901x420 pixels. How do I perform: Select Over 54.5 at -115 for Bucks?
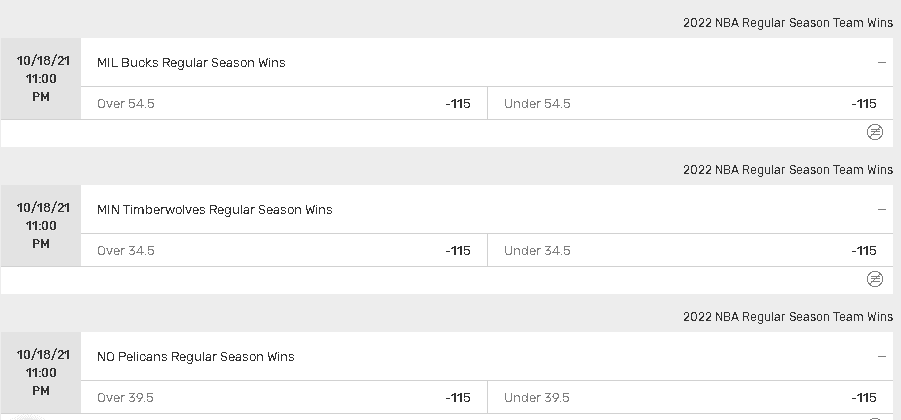[x=284, y=103]
